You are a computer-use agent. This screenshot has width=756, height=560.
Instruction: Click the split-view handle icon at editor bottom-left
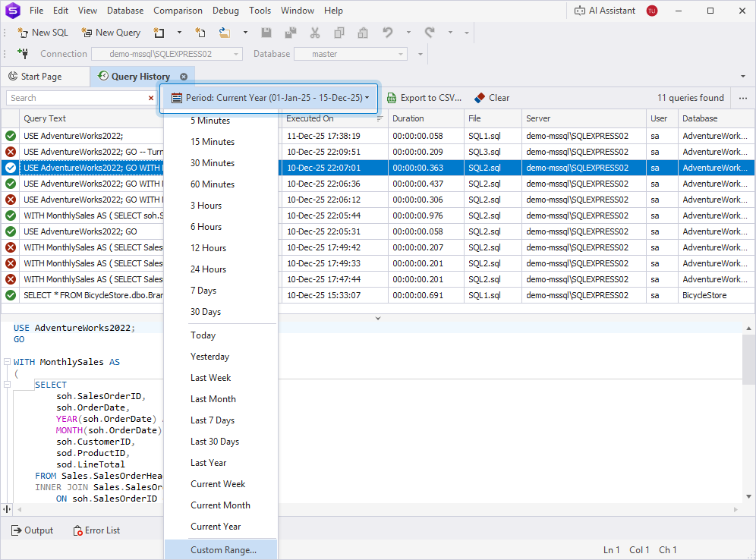(7, 509)
